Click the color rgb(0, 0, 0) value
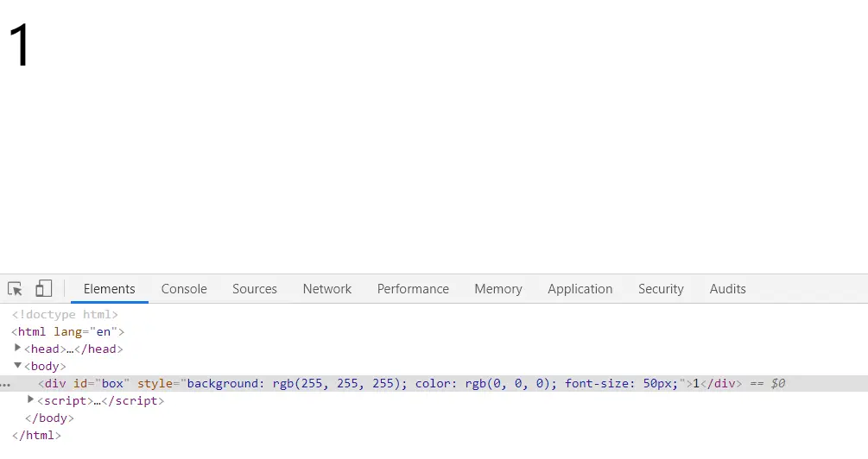This screenshot has height=459, width=868. 508,383
